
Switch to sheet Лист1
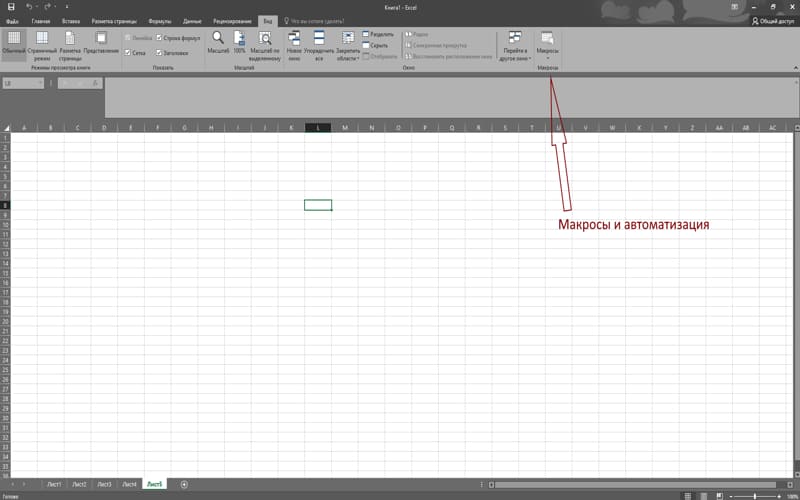coord(54,484)
